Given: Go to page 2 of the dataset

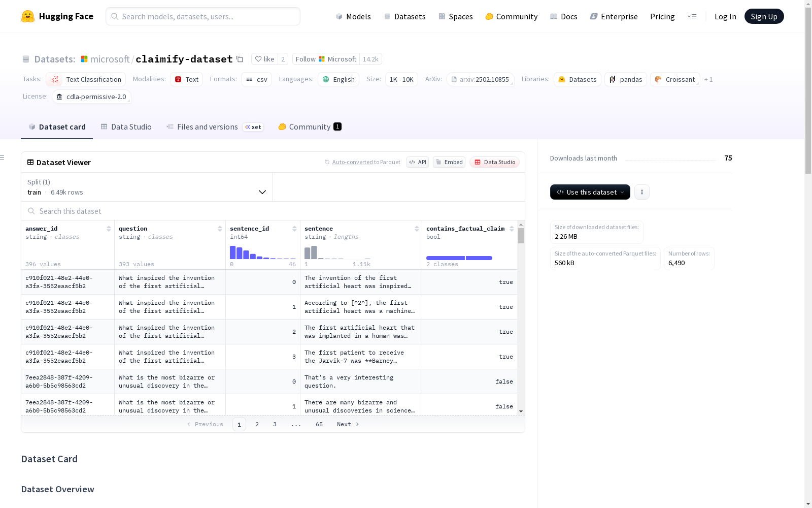Looking at the screenshot, I should (x=257, y=424).
